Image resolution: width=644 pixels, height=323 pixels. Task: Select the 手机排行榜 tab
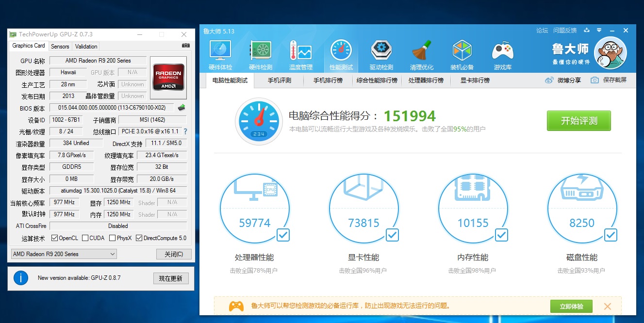point(328,81)
